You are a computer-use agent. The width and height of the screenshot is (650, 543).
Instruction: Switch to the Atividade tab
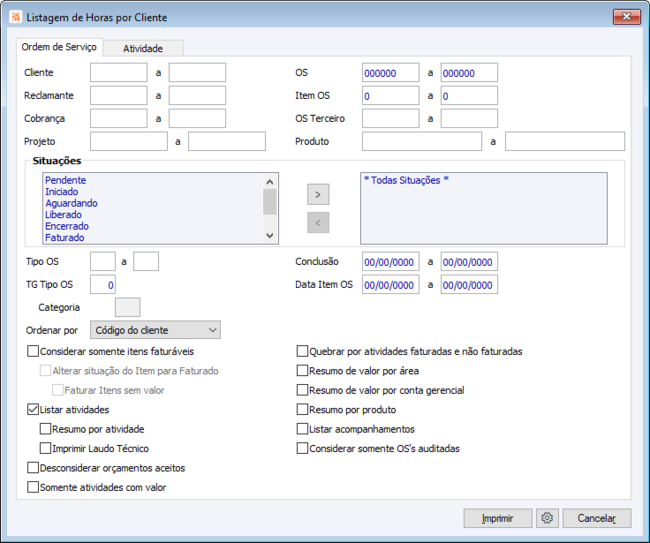143,48
